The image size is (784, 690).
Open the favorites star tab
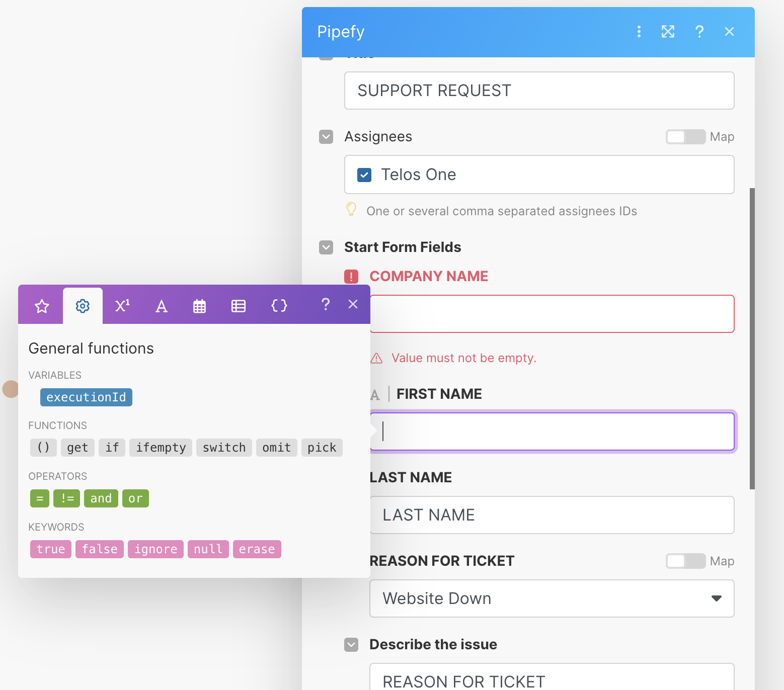click(42, 306)
